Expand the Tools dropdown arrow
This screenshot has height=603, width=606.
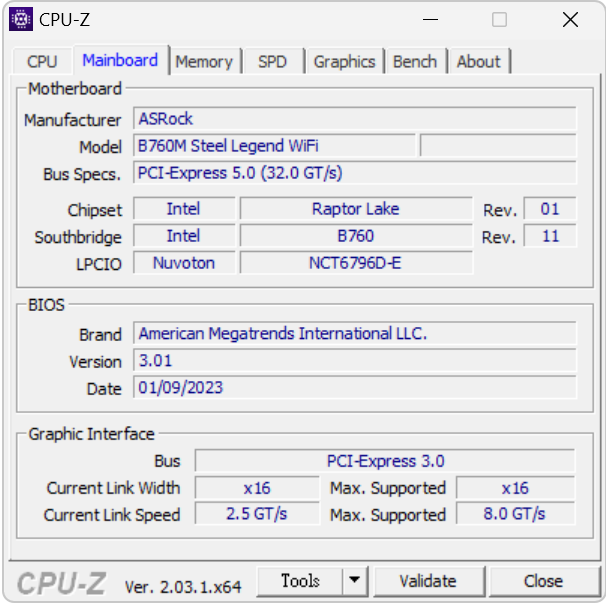[354, 581]
